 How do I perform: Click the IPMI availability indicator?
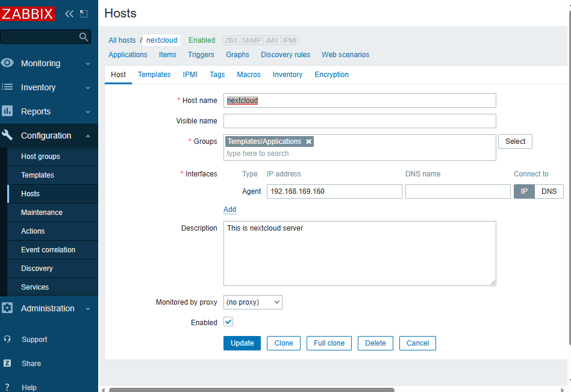coord(290,40)
